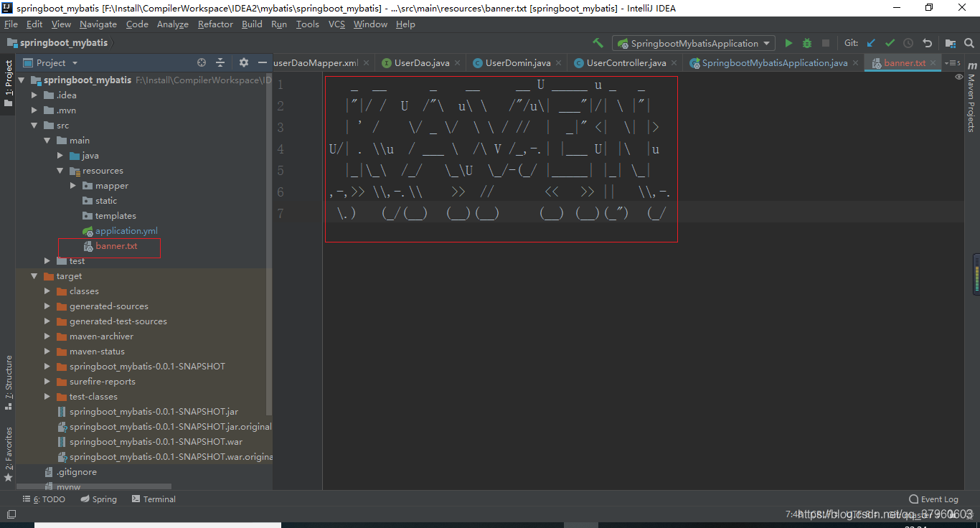The height and width of the screenshot is (528, 980).
Task: Select the static folder in the tree
Action: [105, 201]
